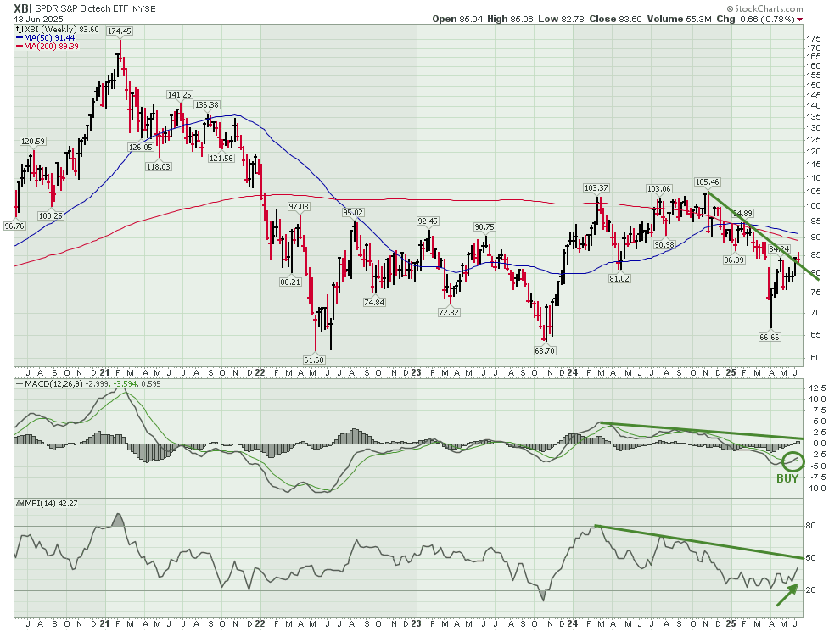Click the 121.56 price label
The width and height of the screenshot is (840, 631).
221,158
